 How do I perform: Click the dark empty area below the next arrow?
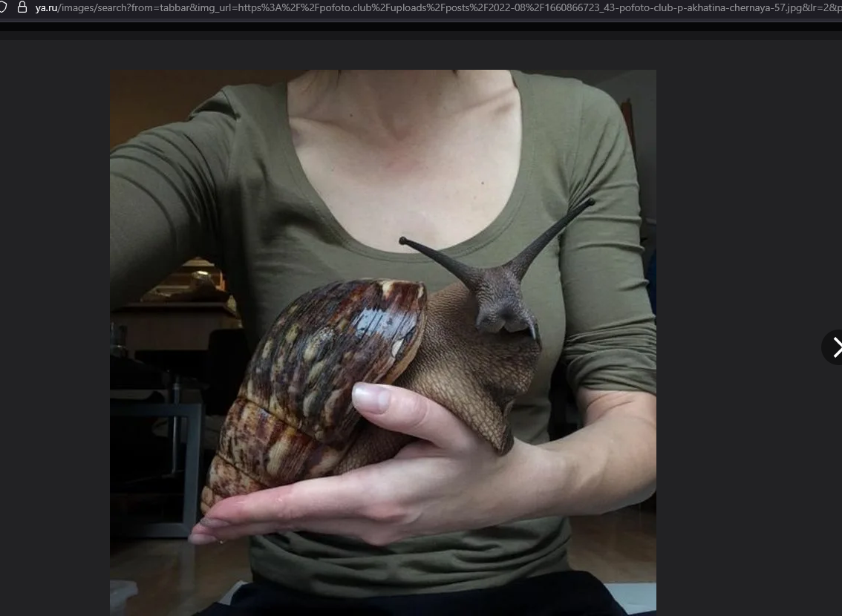tap(750, 482)
